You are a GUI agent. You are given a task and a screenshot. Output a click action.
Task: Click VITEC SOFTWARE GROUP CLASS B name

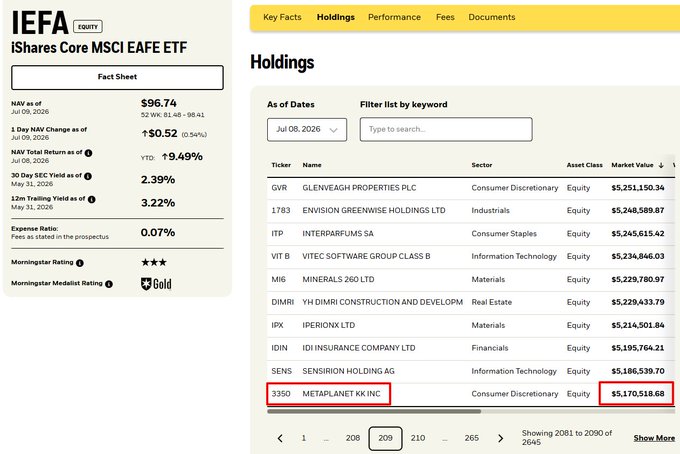[x=366, y=256]
